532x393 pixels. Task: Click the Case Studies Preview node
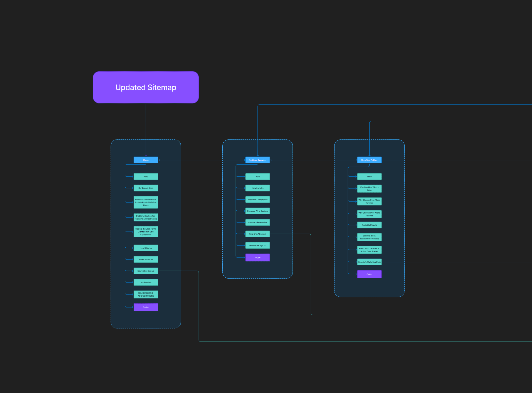[x=257, y=222]
